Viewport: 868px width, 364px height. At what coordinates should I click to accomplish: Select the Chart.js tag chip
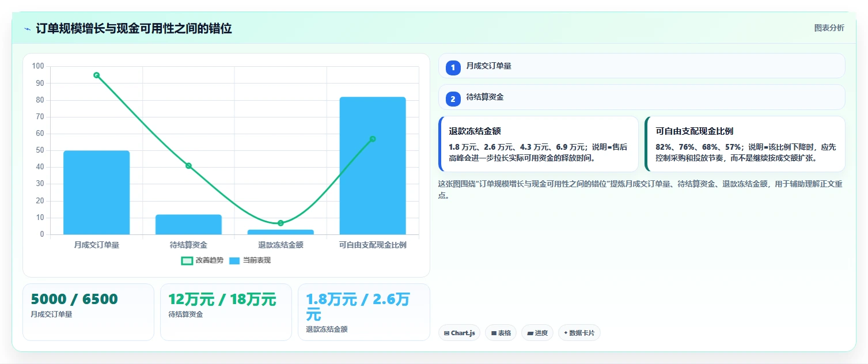coord(459,333)
